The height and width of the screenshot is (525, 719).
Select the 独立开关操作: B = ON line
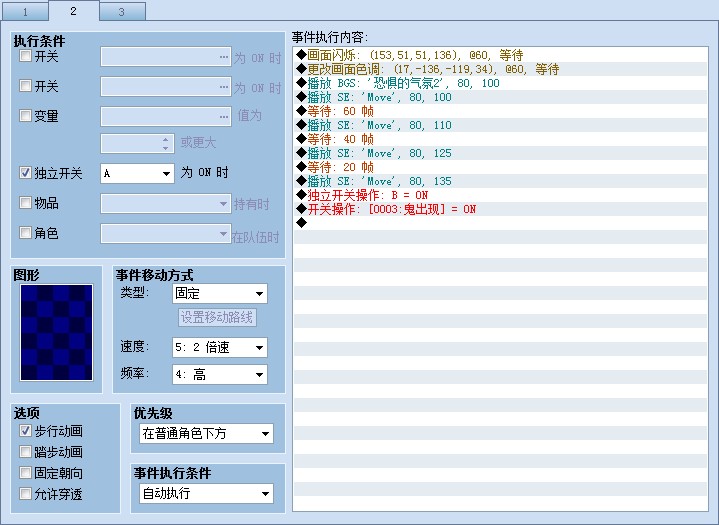(x=500, y=195)
